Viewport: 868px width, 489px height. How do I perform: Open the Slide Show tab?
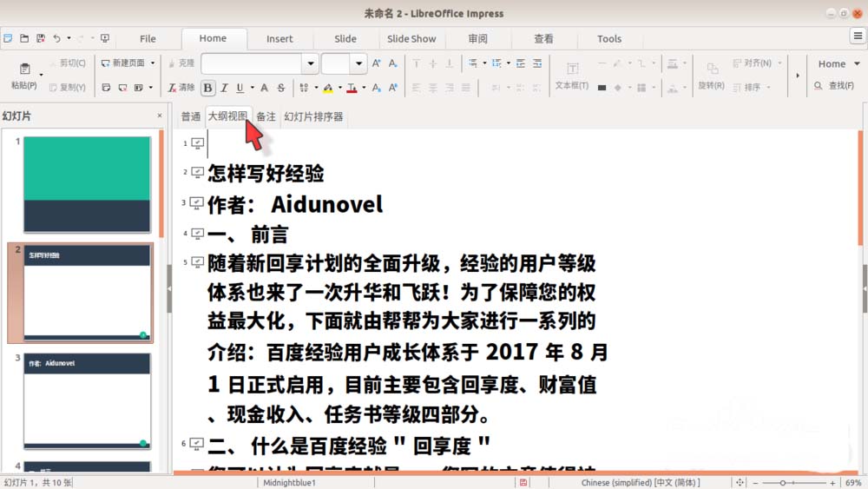[411, 39]
